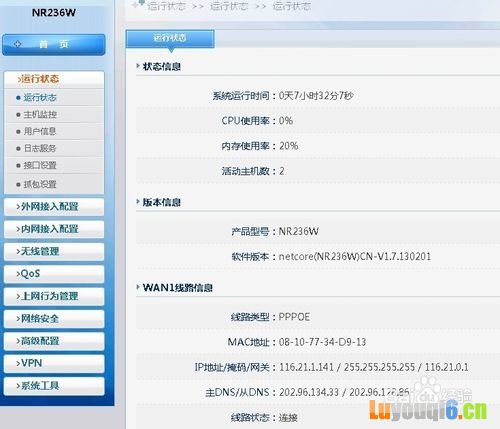The width and height of the screenshot is (500, 429).
Task: Expand 上网行为管理 menu section
Action: click(54, 296)
